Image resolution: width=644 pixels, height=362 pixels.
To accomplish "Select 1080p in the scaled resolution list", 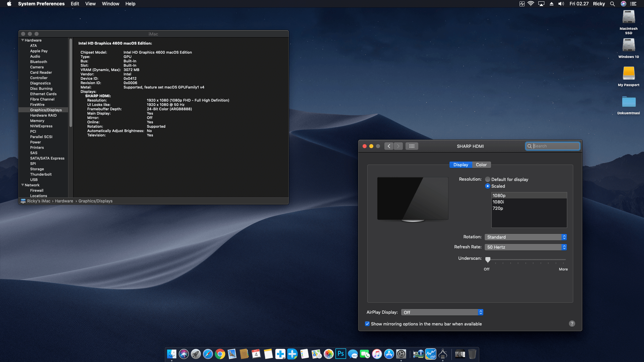I will (529, 195).
